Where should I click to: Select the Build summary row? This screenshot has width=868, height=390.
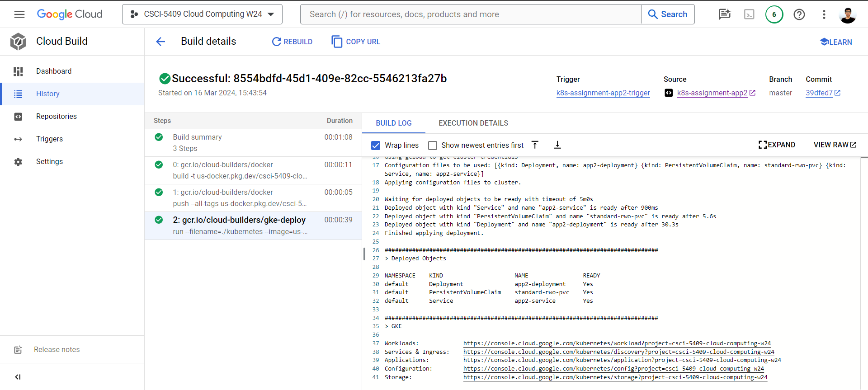253,143
